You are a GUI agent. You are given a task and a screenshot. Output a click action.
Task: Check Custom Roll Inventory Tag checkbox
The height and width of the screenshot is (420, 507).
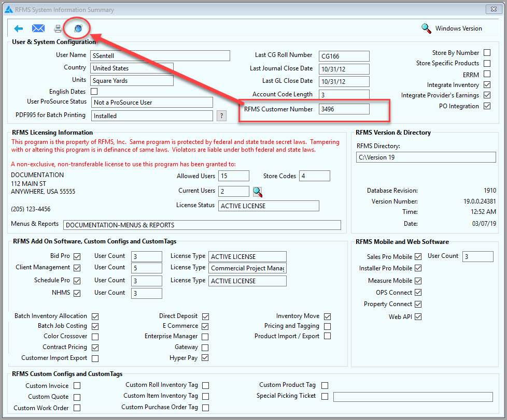206,385
